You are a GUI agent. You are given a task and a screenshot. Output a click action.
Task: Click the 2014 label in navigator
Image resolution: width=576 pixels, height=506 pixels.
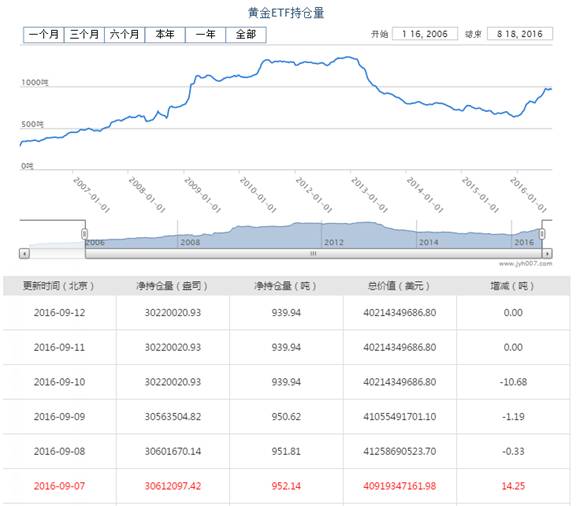tap(429, 242)
